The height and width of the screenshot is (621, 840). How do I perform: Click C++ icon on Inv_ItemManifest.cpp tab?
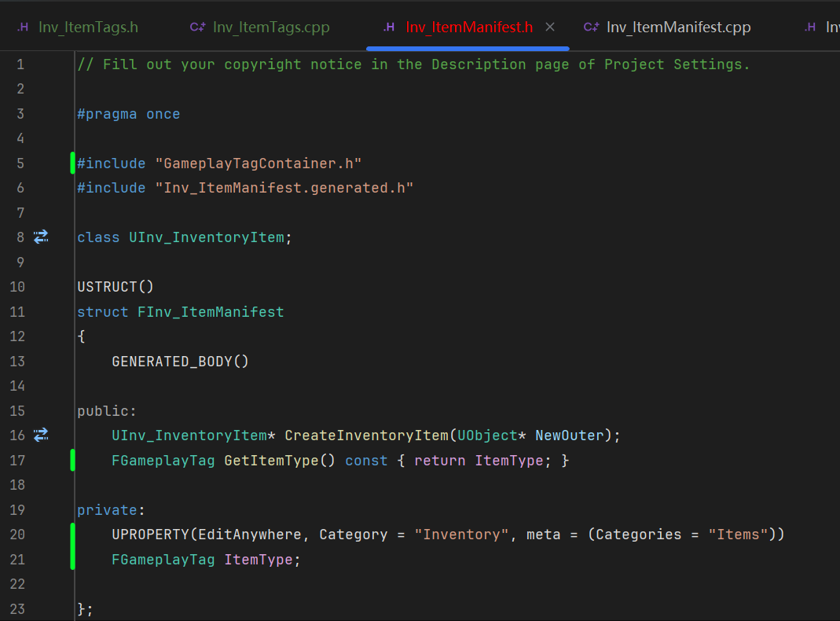pyautogui.click(x=591, y=28)
